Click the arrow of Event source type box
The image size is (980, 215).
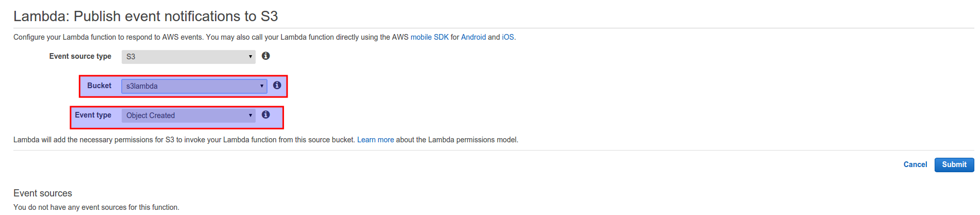pos(251,57)
